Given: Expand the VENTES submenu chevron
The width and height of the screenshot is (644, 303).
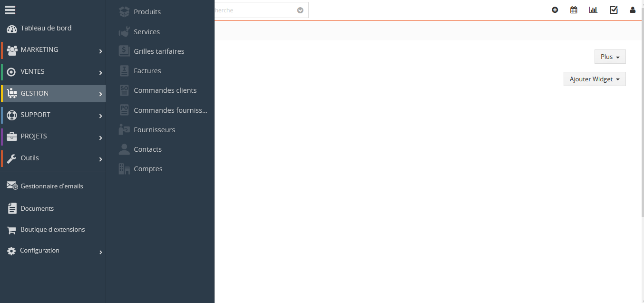Looking at the screenshot, I should 100,73.
